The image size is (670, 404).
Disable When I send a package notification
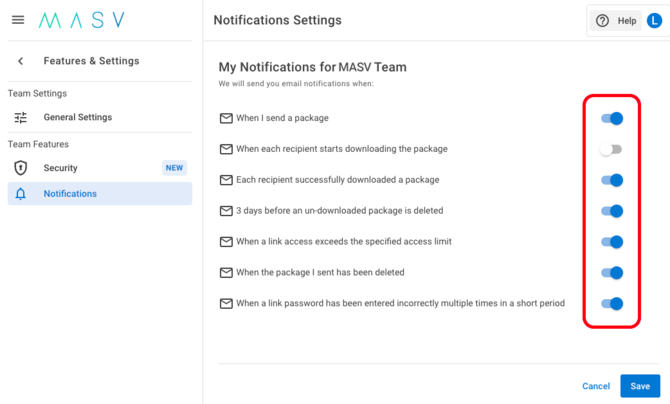(x=612, y=118)
